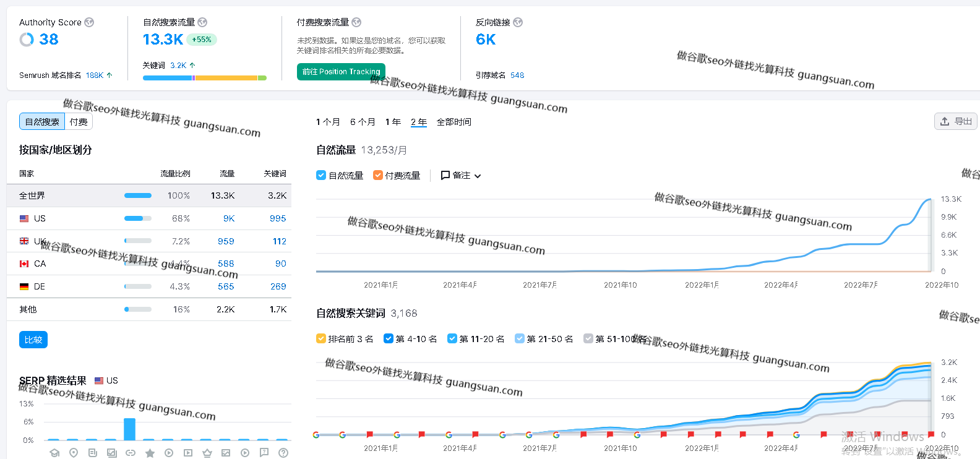
Task: Click the question mark circle SERP icon
Action: 283,453
